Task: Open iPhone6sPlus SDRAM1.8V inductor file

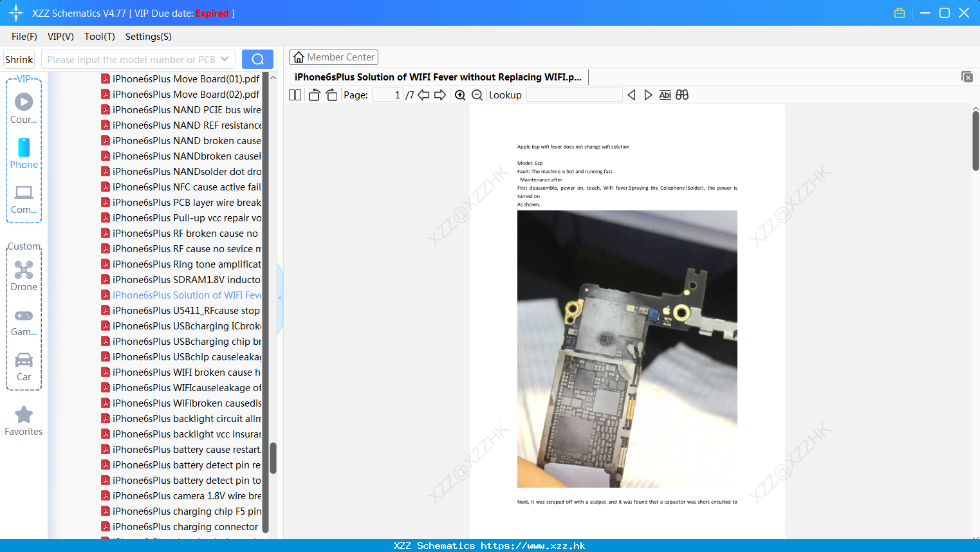Action: pyautogui.click(x=181, y=280)
